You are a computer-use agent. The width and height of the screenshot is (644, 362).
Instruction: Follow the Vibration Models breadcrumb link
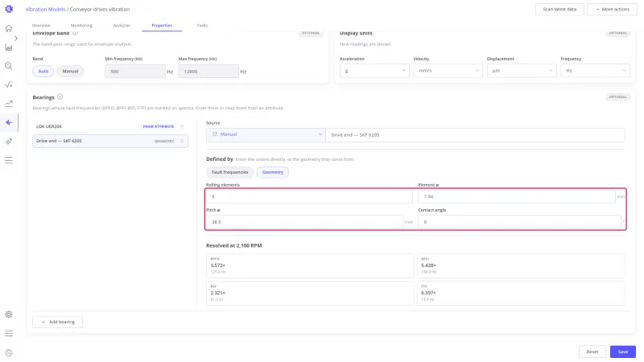click(x=45, y=9)
